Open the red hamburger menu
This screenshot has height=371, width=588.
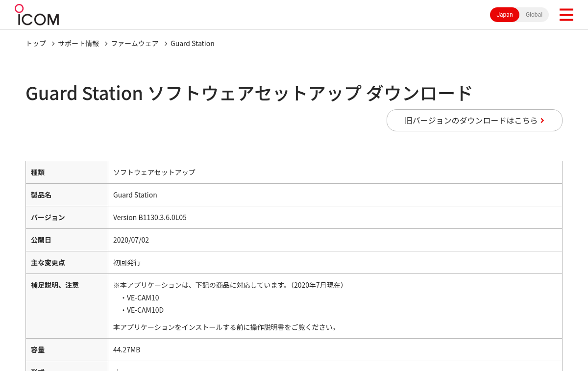point(566,15)
